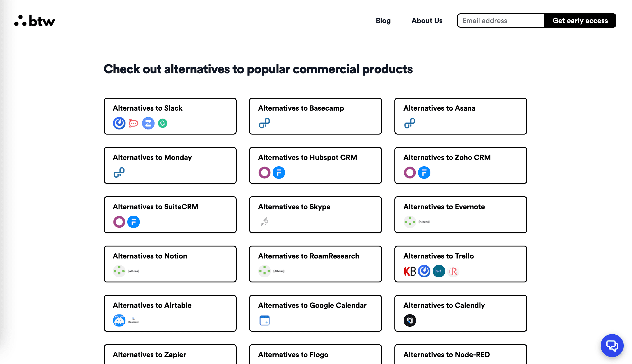Click the bird icon under Skype alternatives
Screen dimensions: 632x364
tap(264, 222)
